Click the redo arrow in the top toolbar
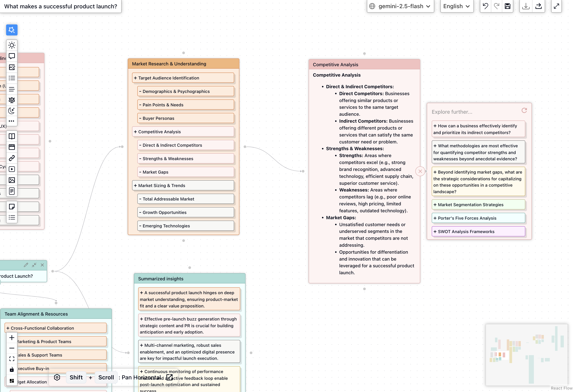 [496, 6]
